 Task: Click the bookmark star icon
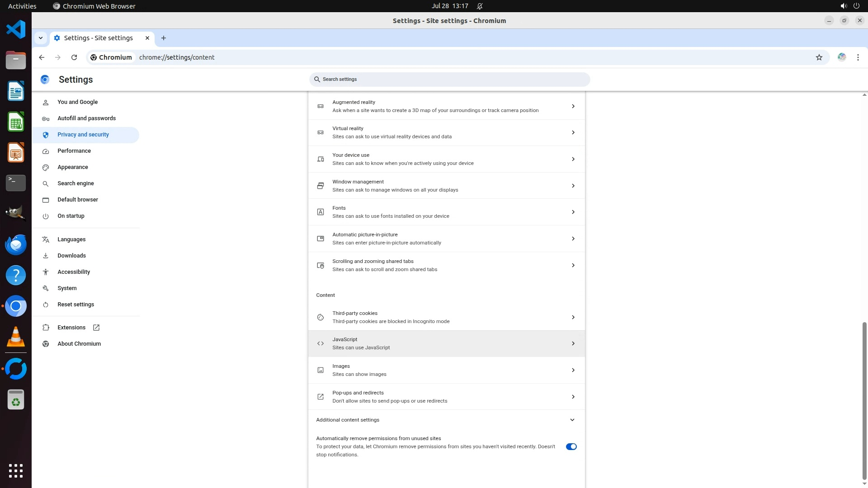819,57
